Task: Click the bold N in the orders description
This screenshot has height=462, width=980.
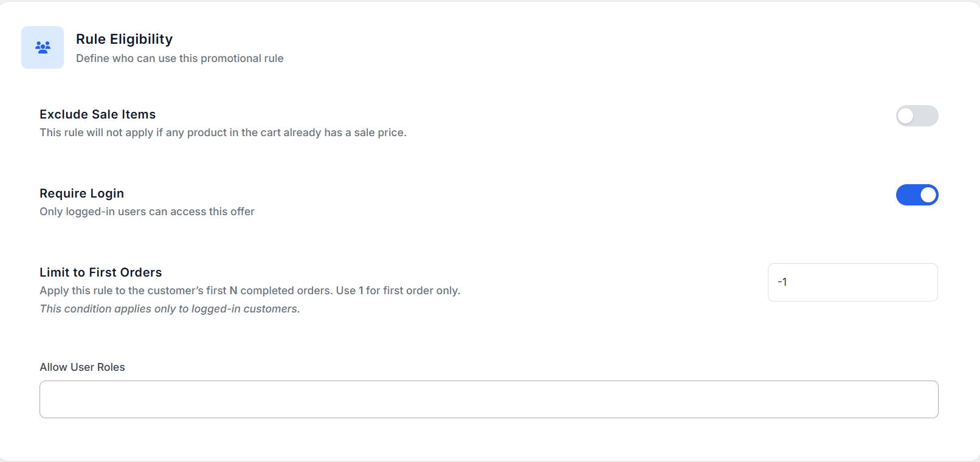Action: (x=233, y=291)
